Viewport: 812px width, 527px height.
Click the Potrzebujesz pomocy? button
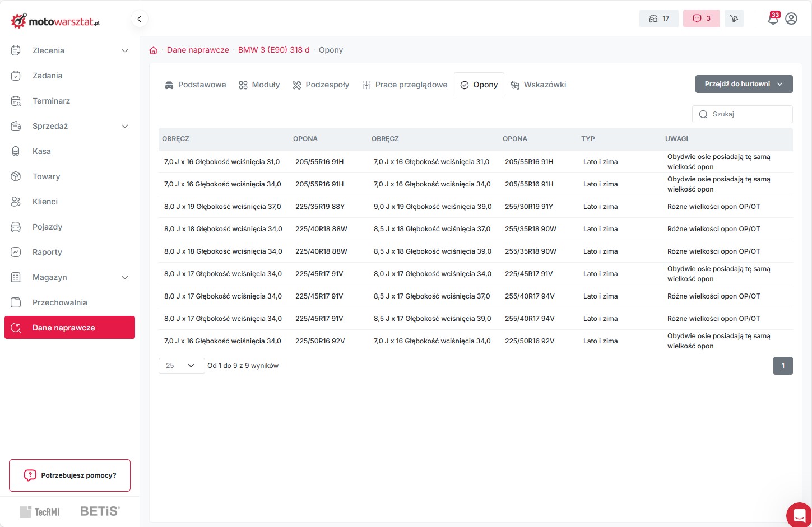[70, 475]
